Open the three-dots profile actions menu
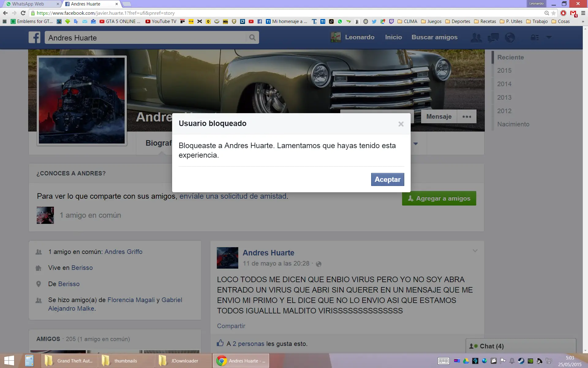 point(467,117)
